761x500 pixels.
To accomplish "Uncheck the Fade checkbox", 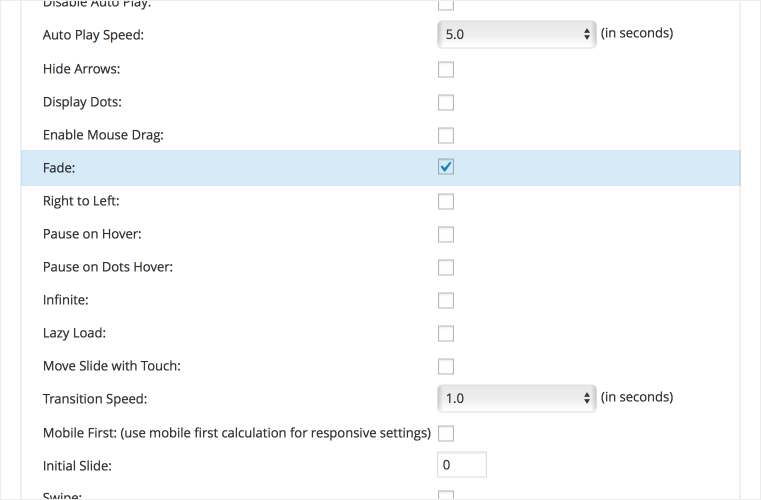I will (x=446, y=167).
